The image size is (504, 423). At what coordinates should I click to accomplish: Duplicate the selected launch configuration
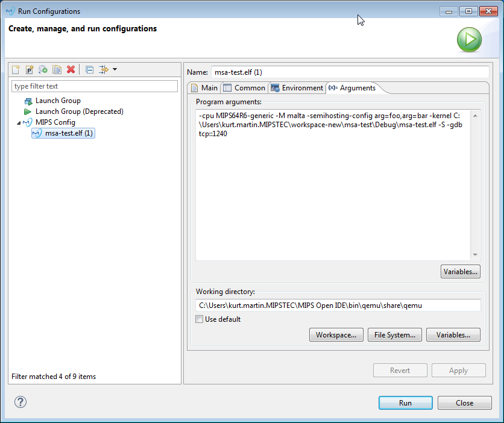pos(57,69)
